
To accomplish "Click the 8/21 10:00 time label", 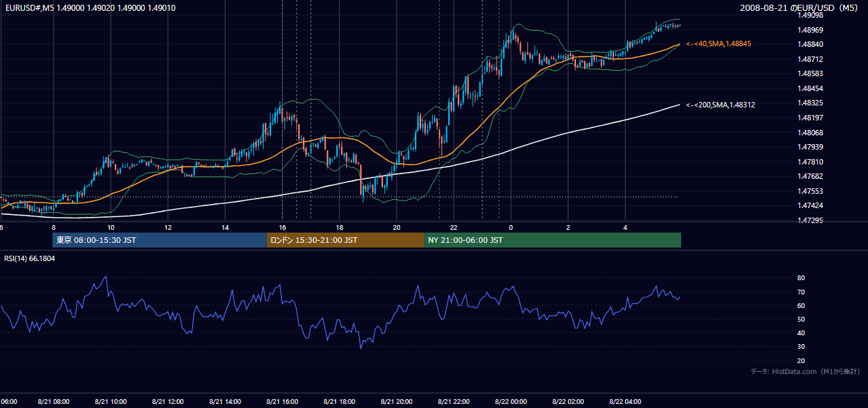I will pyautogui.click(x=111, y=402).
